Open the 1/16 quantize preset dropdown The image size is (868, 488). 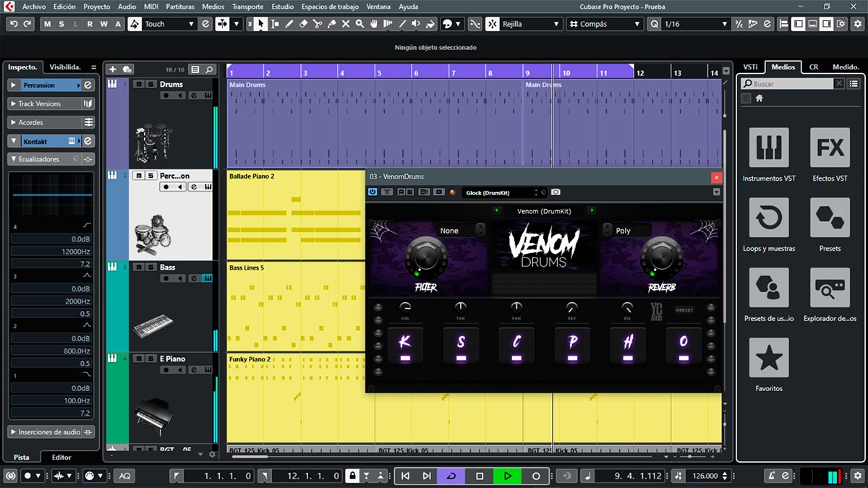pyautogui.click(x=694, y=24)
